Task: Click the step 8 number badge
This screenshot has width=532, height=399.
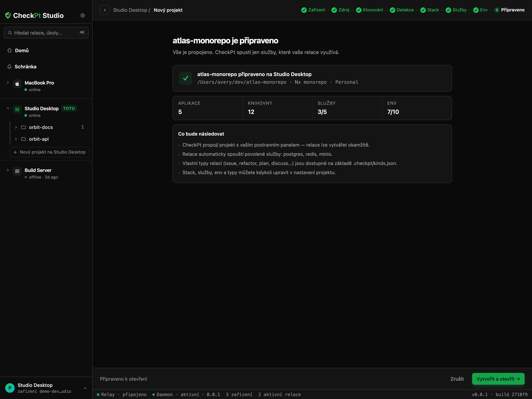Action: pos(497,10)
